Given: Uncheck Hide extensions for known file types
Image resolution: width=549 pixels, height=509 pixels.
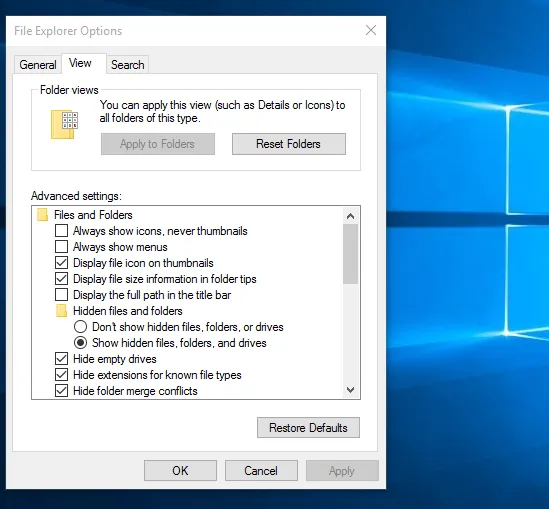Looking at the screenshot, I should tap(62, 375).
